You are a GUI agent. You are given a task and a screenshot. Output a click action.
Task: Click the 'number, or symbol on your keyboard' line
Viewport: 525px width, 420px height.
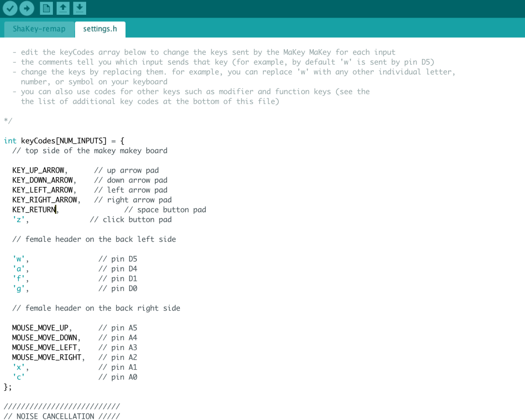coord(94,82)
